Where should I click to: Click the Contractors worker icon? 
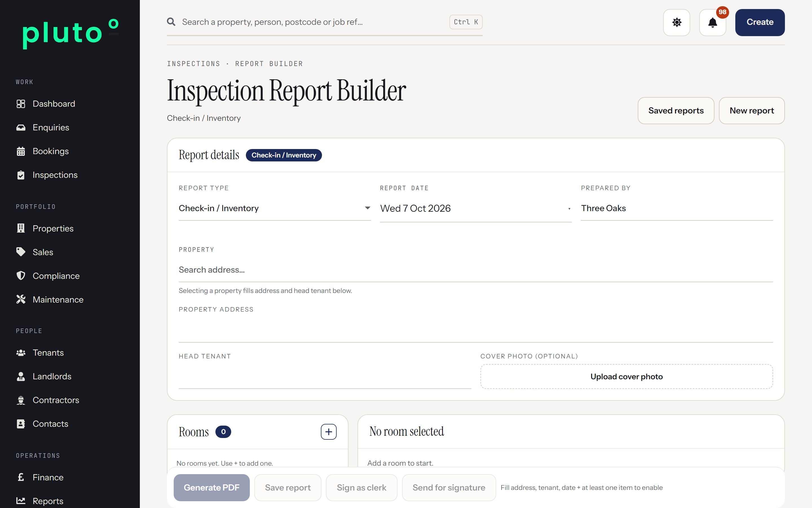click(21, 400)
